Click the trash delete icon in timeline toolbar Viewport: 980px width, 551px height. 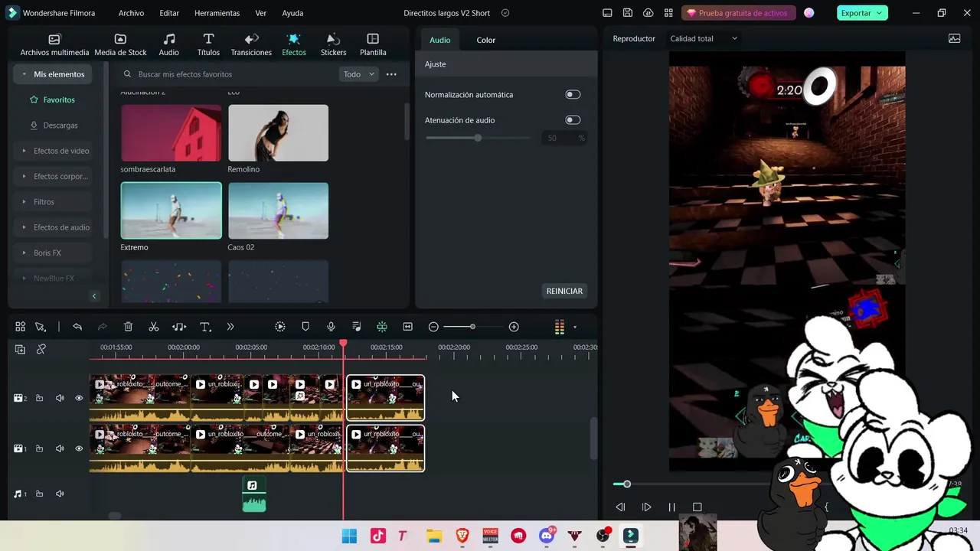point(128,327)
